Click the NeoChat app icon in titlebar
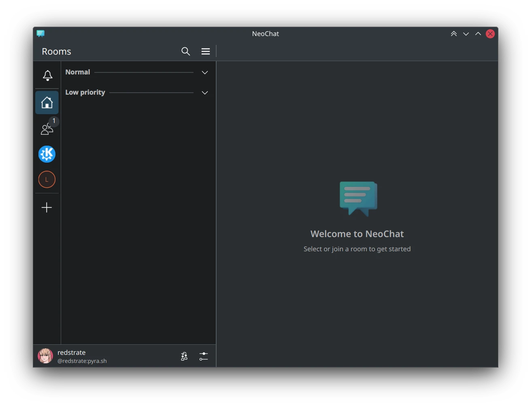Screen dimensions: 532x407 click(40, 34)
